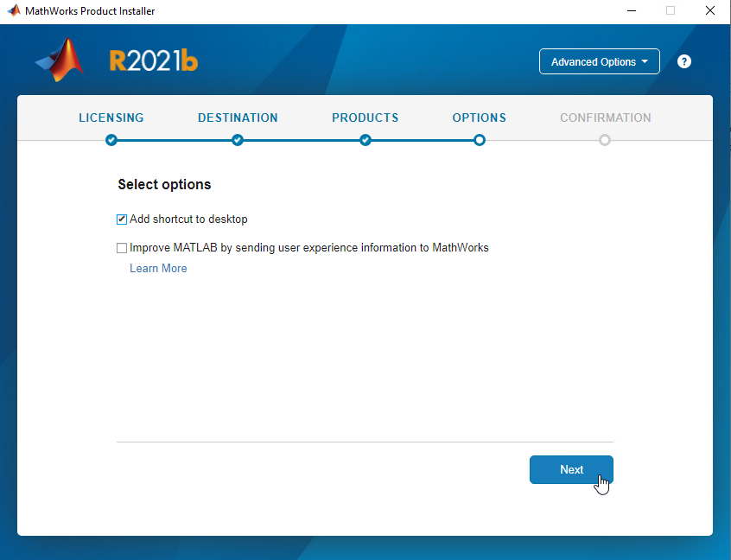Click the PRODUCTS step checkmark indicator
Viewport: 731px width, 560px height.
click(365, 139)
